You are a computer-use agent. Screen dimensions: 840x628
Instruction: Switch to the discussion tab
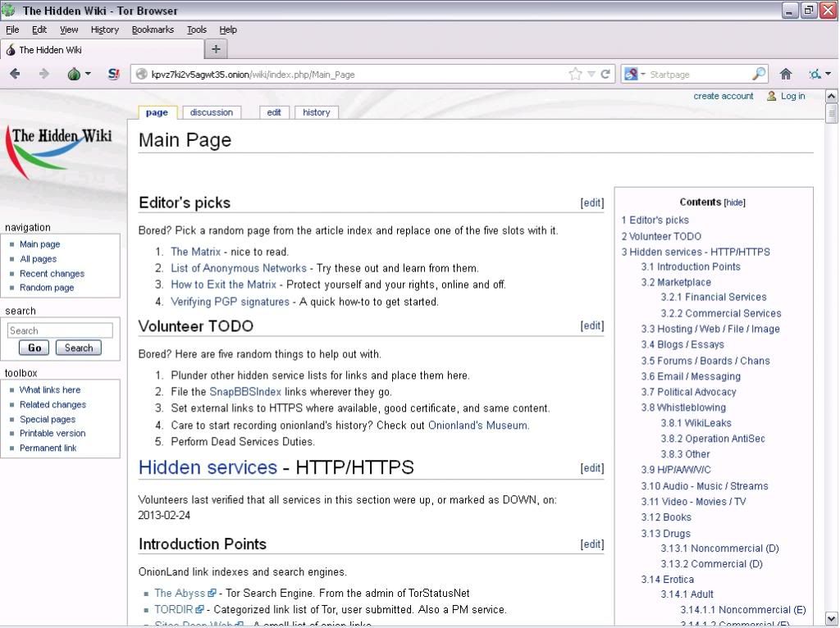211,112
